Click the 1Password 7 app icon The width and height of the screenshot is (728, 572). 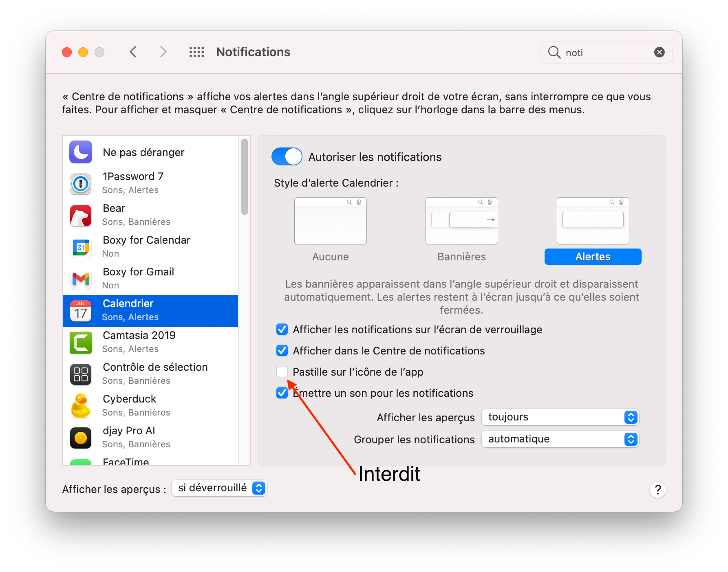point(81,184)
